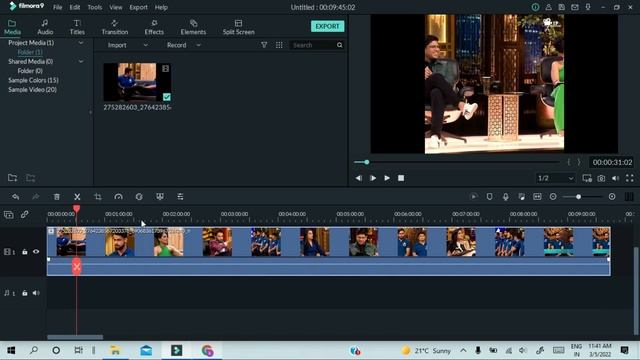Open the View menu
This screenshot has width=640, height=360.
[116, 7]
